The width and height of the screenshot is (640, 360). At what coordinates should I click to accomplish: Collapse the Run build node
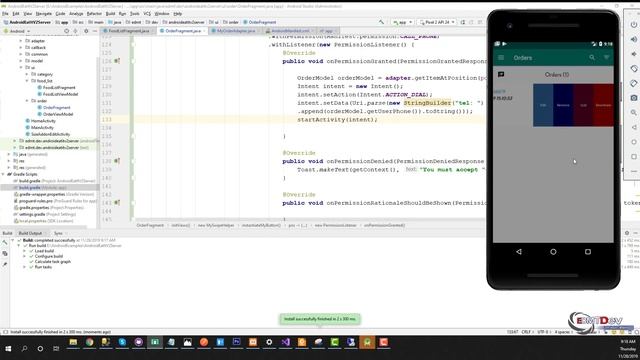point(19,246)
